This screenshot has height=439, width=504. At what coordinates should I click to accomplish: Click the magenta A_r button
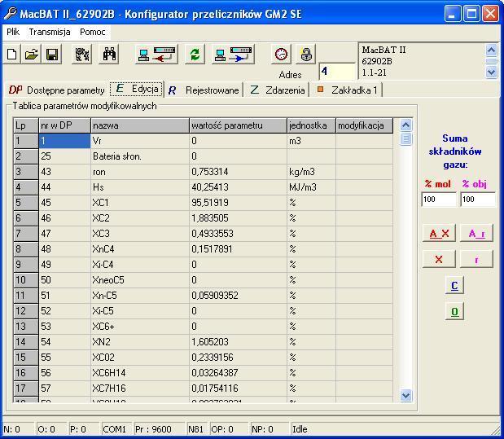pos(476,234)
